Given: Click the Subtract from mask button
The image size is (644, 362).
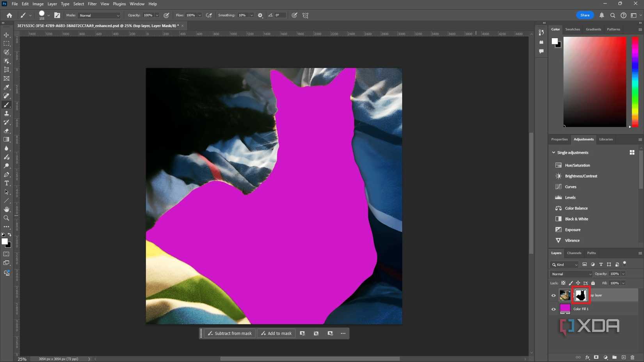Looking at the screenshot, I should pyautogui.click(x=229, y=333).
